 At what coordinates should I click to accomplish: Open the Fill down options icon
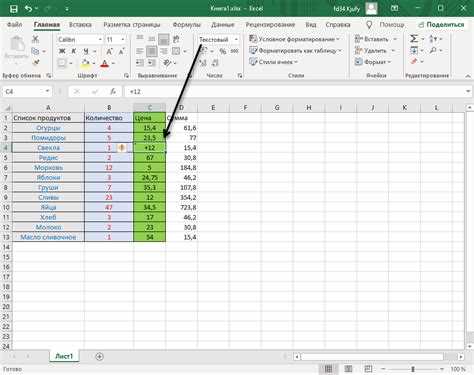coord(414,51)
